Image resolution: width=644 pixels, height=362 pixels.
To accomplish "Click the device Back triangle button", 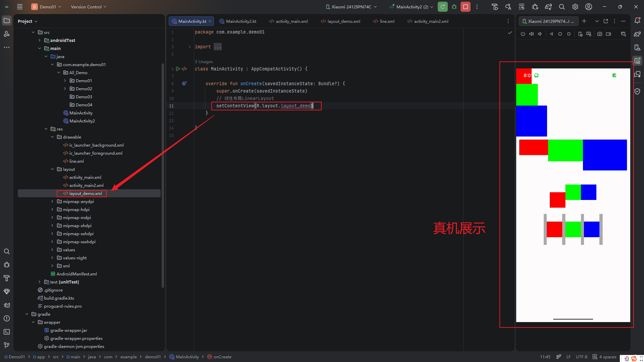I will (551, 34).
